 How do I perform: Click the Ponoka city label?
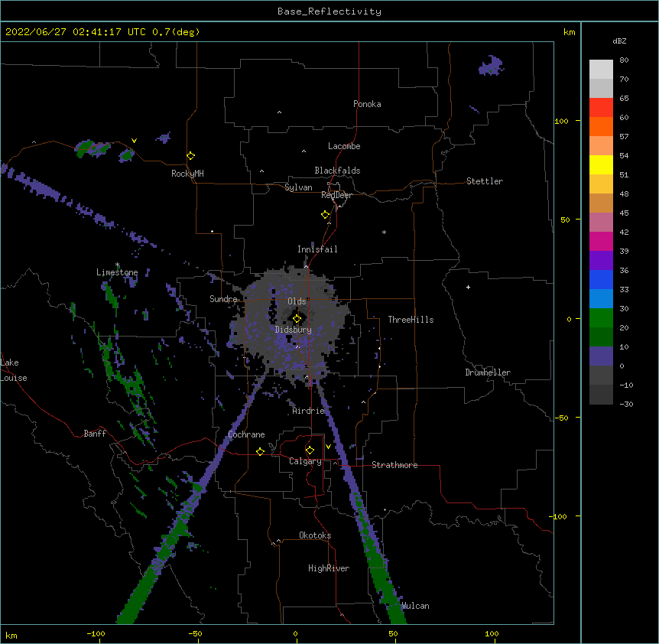coord(367,104)
